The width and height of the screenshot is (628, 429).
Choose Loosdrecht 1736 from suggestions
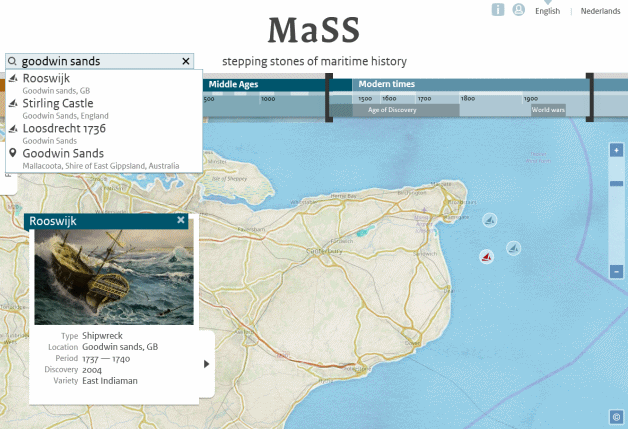64,129
